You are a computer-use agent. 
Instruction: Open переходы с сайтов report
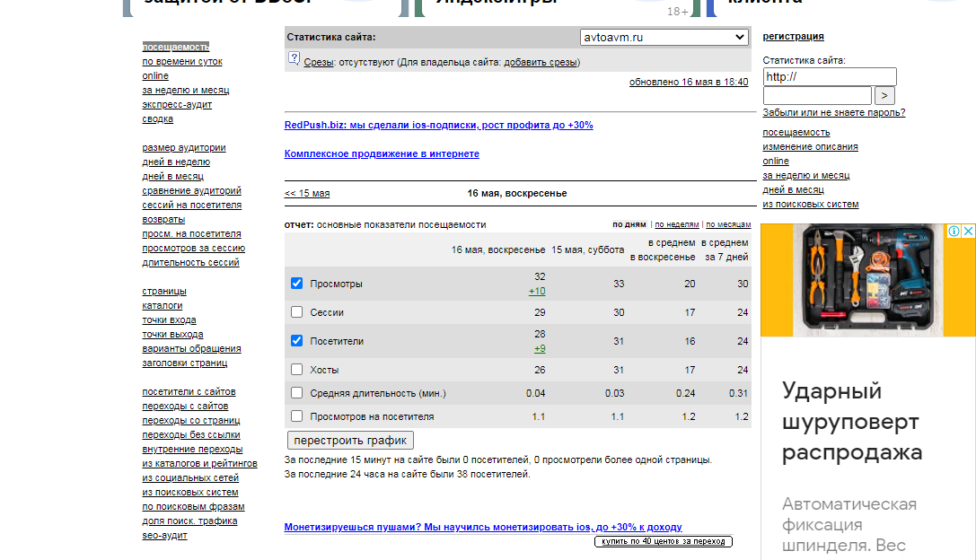coord(185,406)
